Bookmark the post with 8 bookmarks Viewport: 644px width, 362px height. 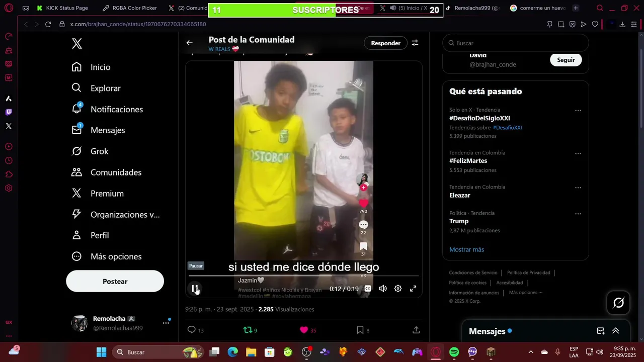click(x=363, y=330)
